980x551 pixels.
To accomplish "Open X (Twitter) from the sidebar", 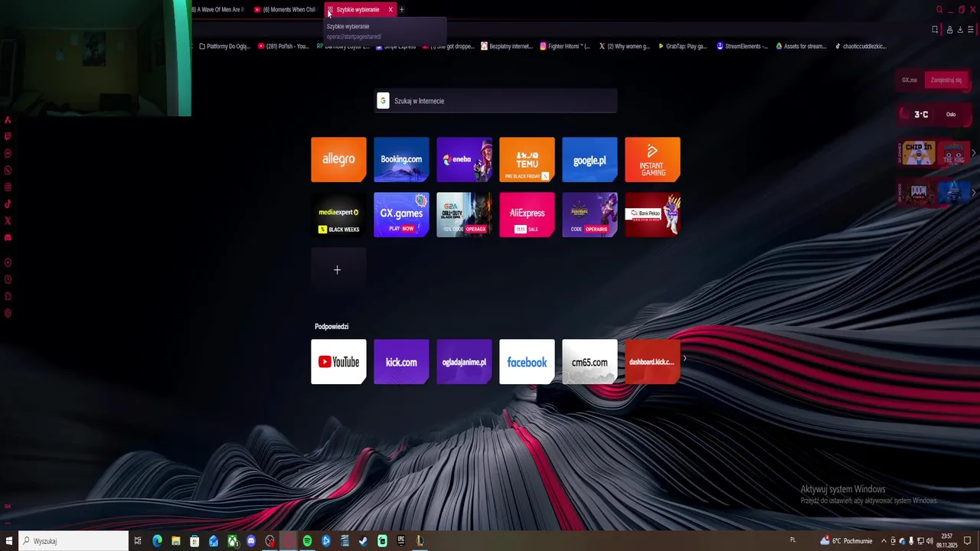I will pyautogui.click(x=8, y=220).
